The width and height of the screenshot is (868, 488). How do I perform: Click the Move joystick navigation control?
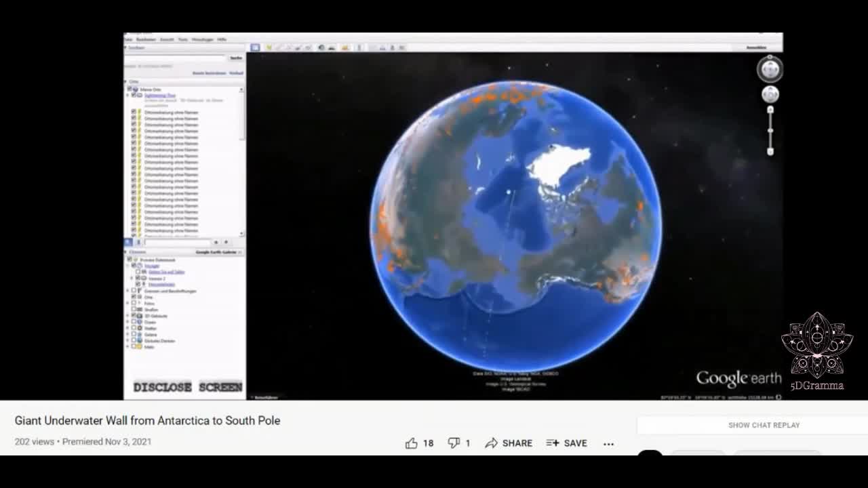point(770,94)
